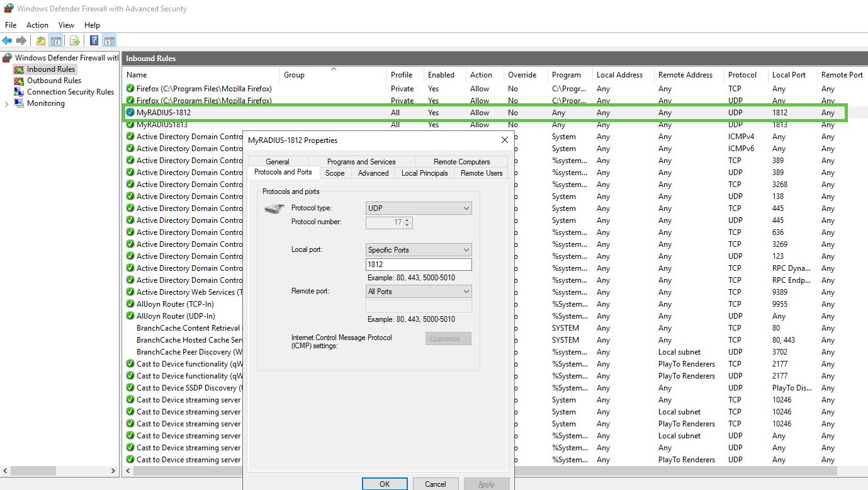Viewport: 868px width, 490px height.
Task: Open the Action menu
Action: [x=37, y=25]
